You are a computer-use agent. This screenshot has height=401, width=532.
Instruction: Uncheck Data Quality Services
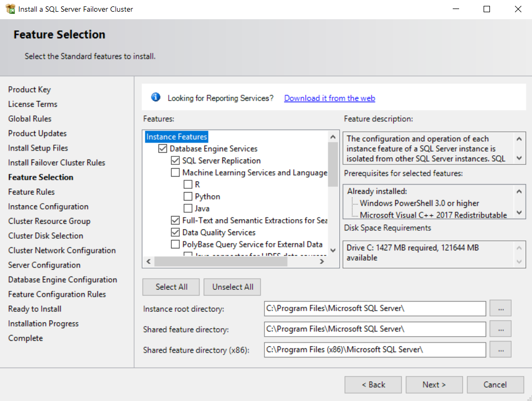(176, 232)
